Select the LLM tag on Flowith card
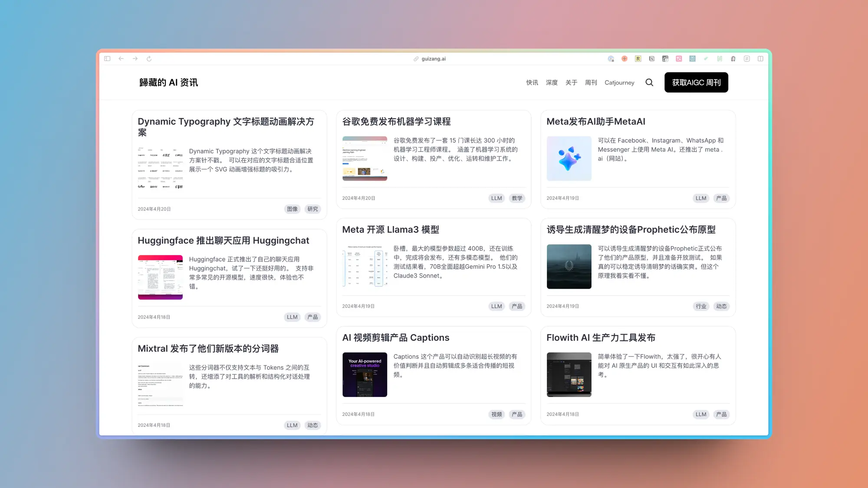The width and height of the screenshot is (868, 488). click(701, 414)
